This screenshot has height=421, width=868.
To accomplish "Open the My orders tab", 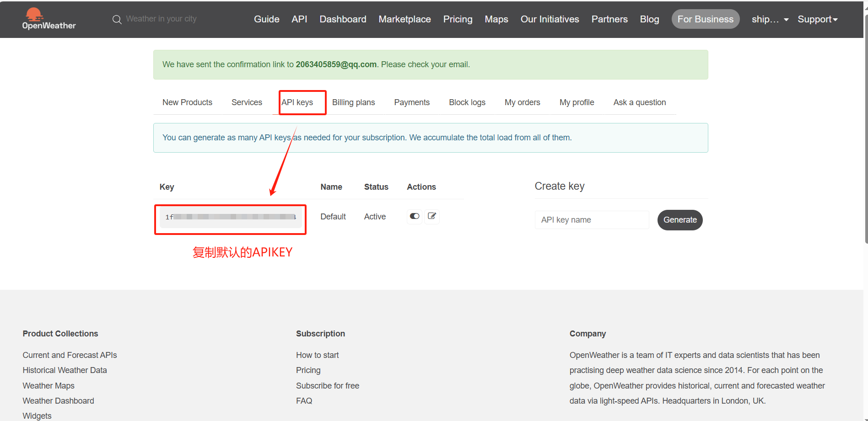I will [x=522, y=102].
